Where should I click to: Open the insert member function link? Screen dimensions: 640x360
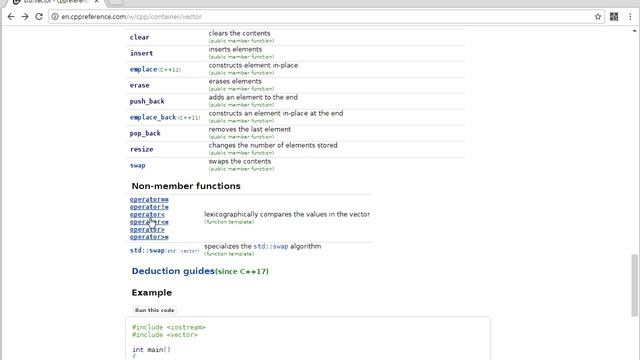(x=141, y=53)
